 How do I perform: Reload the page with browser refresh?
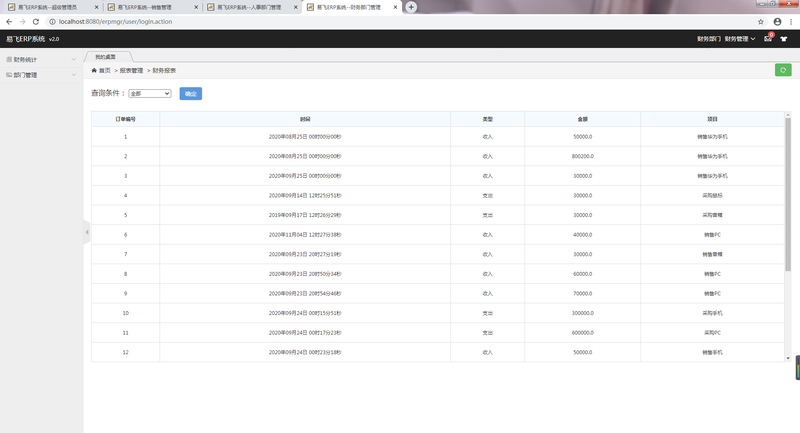click(x=36, y=21)
